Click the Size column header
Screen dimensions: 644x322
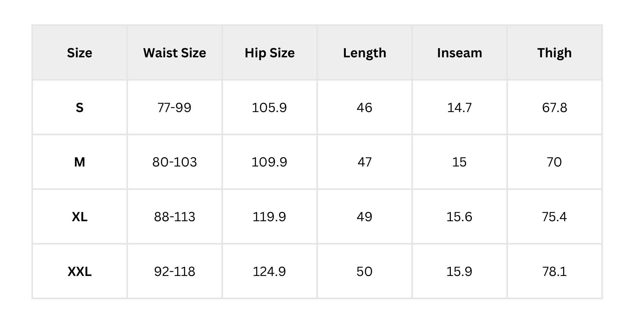(80, 53)
